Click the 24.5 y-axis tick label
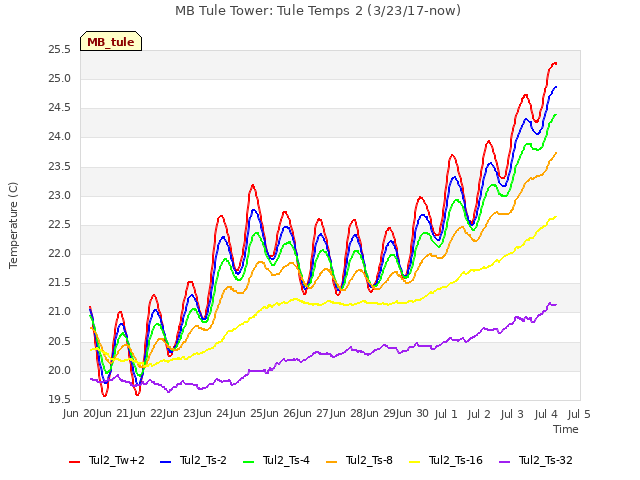640x480 pixels. (60, 108)
